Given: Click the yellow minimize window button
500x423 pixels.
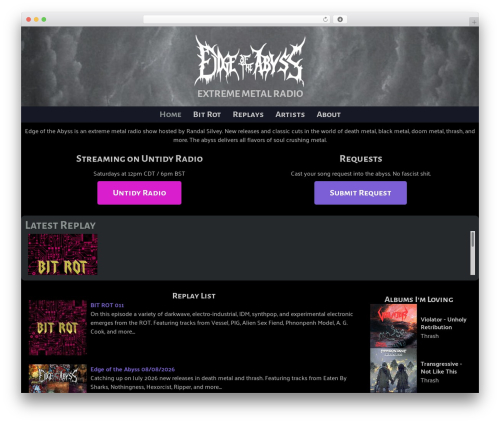Looking at the screenshot, I should [36, 19].
